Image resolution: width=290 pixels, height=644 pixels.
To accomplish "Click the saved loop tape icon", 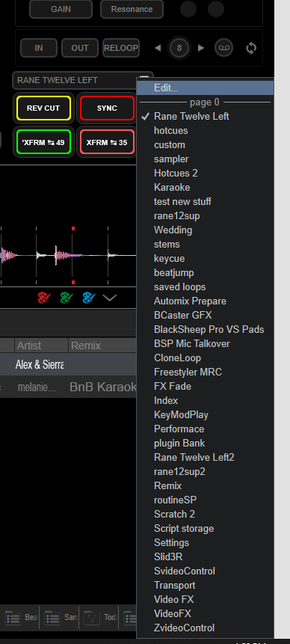I will coord(223,48).
